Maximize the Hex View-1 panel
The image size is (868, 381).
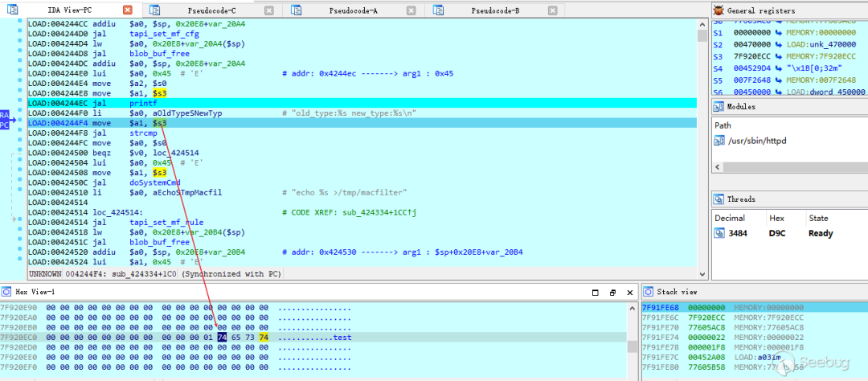tap(596, 292)
